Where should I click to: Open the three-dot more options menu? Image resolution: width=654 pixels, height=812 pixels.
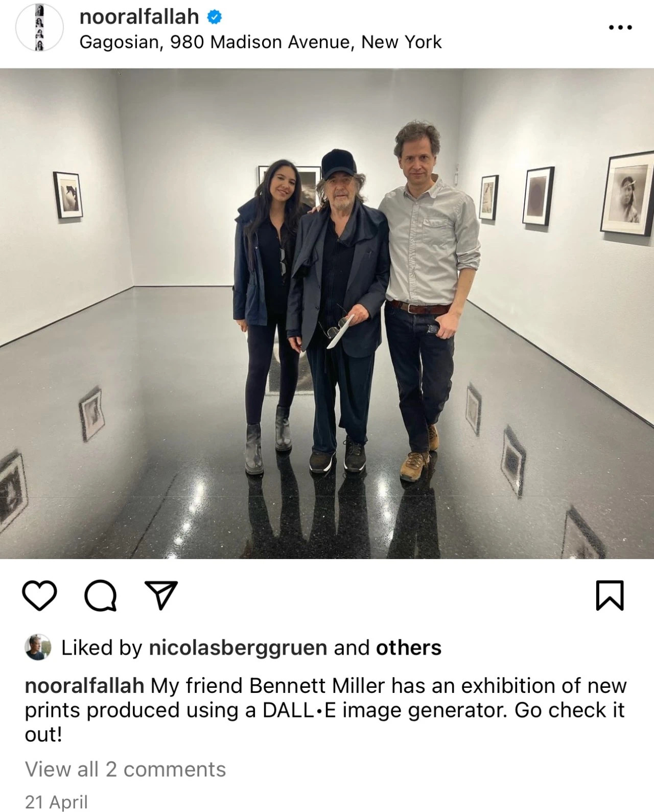click(x=621, y=27)
